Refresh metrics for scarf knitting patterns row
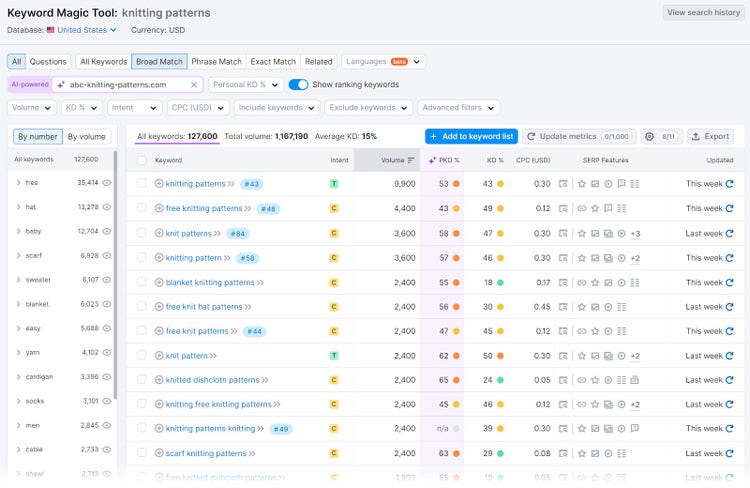The height and width of the screenshot is (488, 750). 729,453
